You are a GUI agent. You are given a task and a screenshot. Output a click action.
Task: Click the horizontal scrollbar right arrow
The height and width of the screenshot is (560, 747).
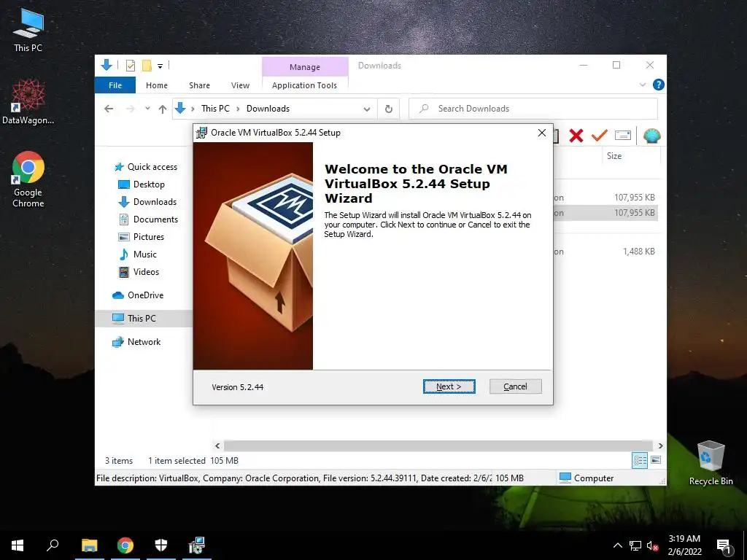[660, 446]
